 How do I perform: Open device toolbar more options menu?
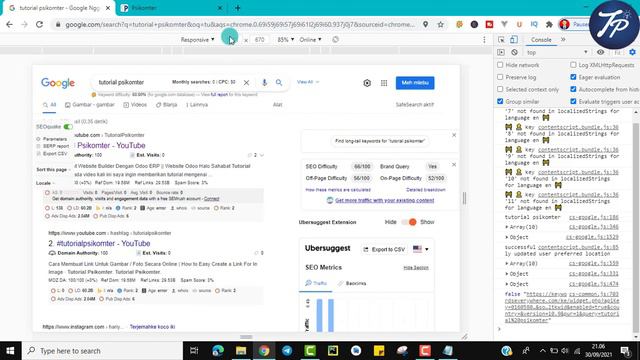click(x=484, y=40)
